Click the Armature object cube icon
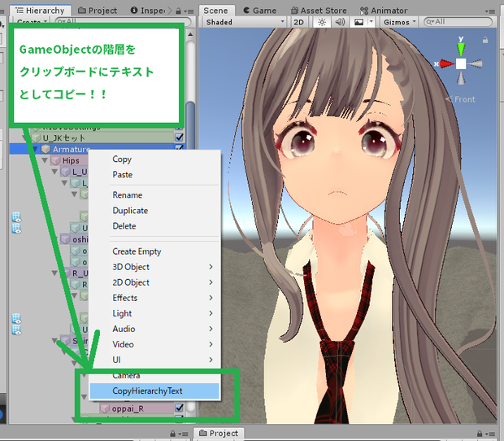504x441 pixels. coord(46,149)
